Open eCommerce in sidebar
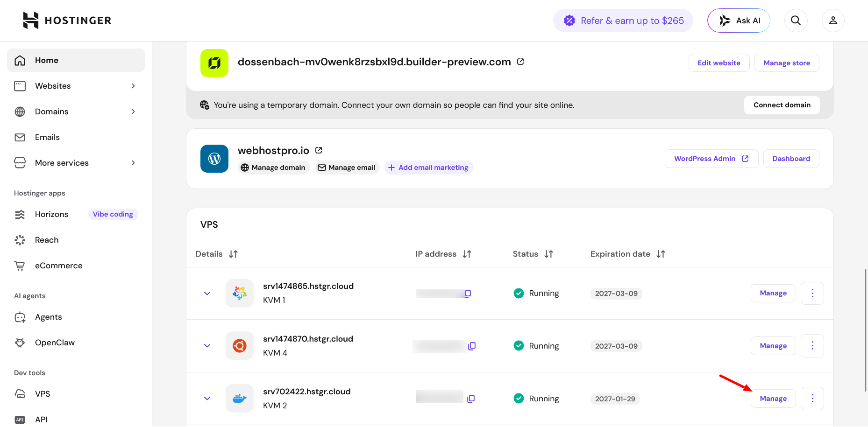This screenshot has width=868, height=427. (x=76, y=266)
